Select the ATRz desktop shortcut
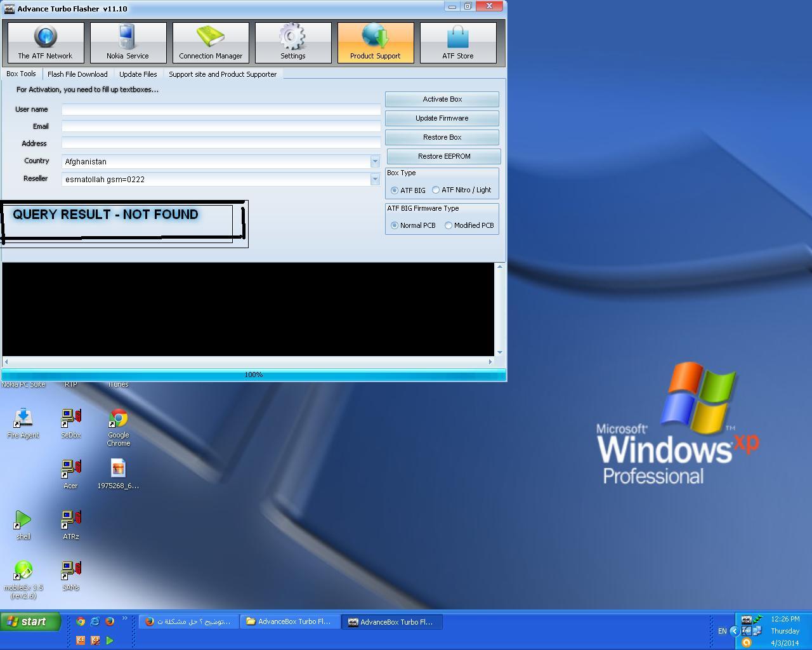Screen dimensions: 812x650 (x=71, y=525)
